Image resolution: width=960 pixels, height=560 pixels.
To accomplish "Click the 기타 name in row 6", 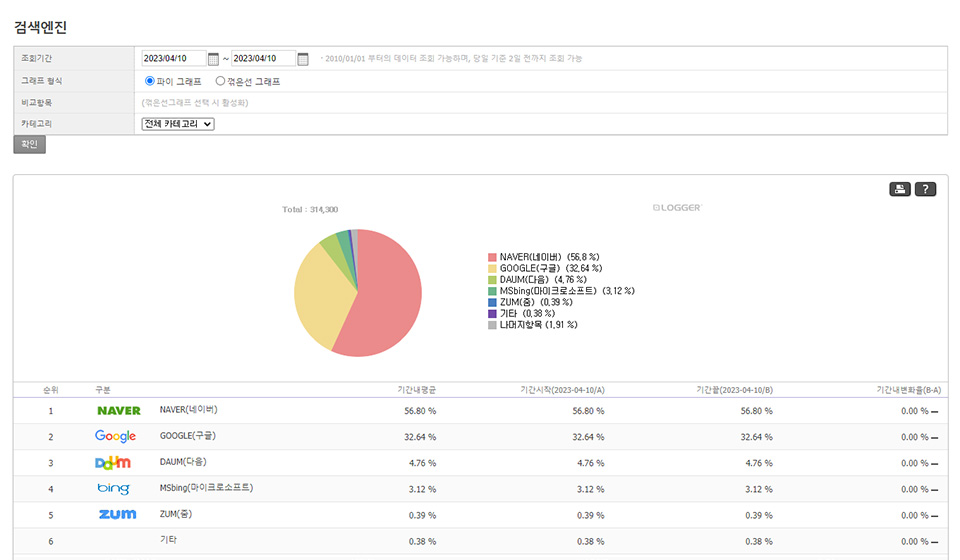I will coord(168,540).
